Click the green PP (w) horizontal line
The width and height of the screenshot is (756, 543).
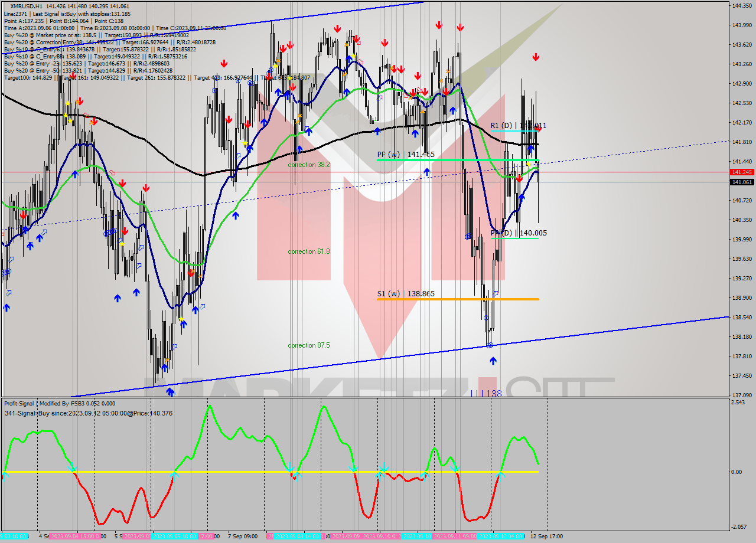coord(458,160)
